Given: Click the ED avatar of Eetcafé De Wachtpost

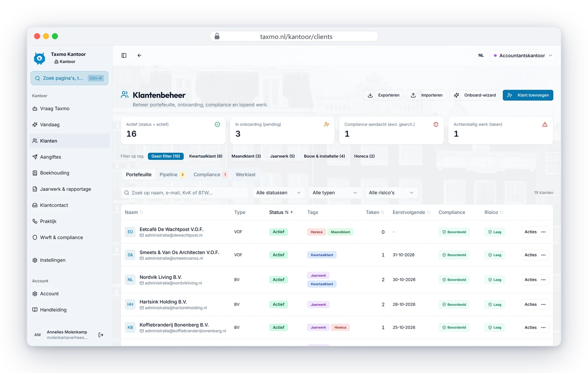Looking at the screenshot, I should coord(130,232).
